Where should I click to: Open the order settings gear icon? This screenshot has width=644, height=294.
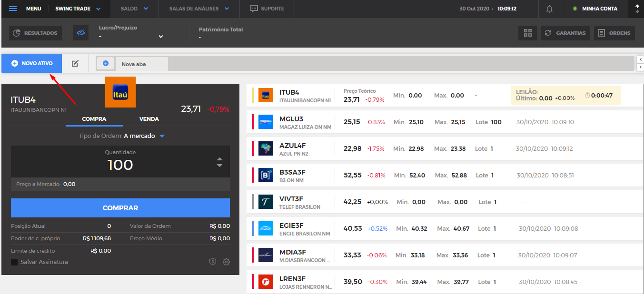point(226,262)
